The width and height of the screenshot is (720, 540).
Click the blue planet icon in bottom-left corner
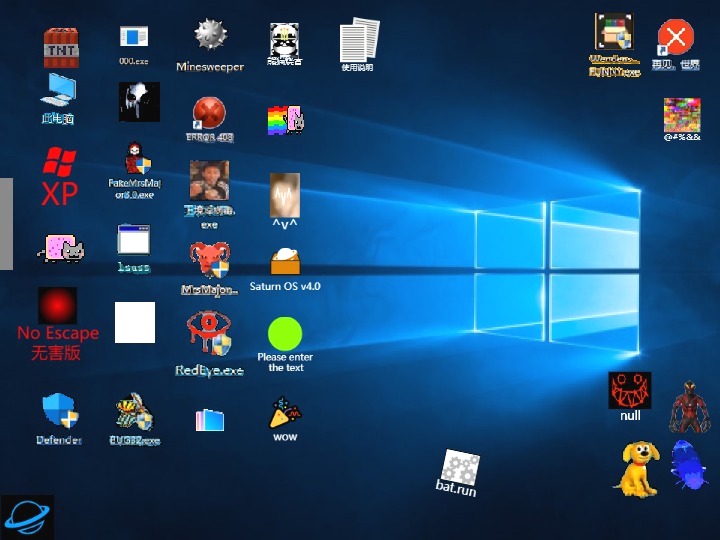(27, 516)
